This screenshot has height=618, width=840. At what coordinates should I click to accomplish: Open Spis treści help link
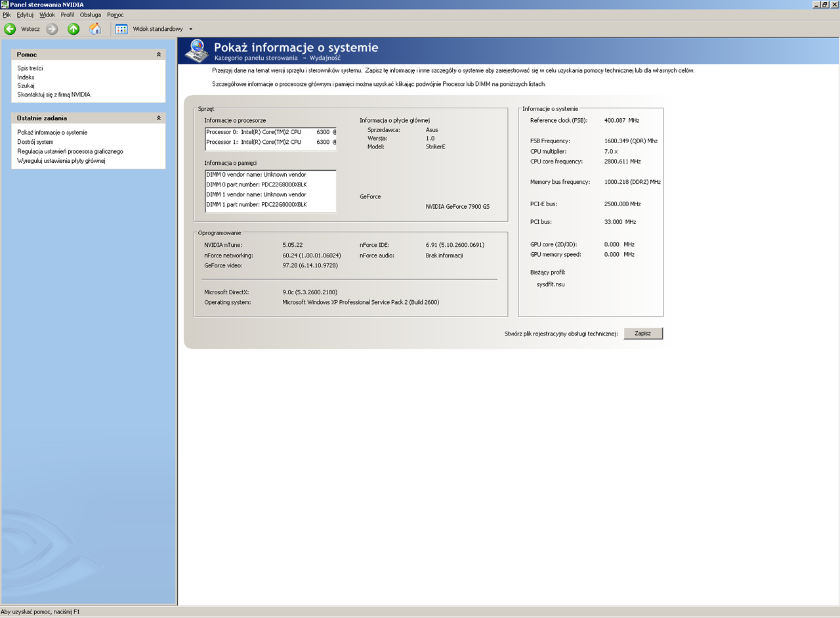(30, 68)
